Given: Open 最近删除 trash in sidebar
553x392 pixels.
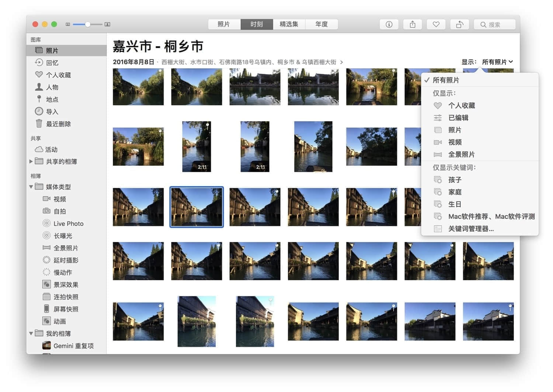Looking at the screenshot, I should point(66,124).
